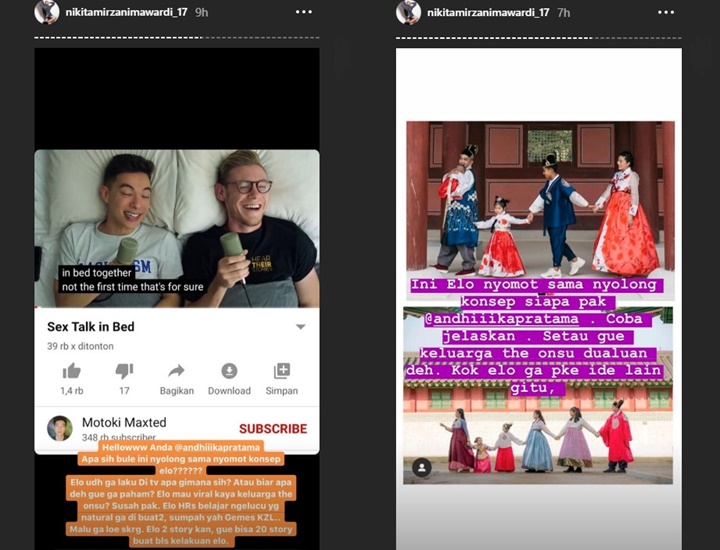Image resolution: width=720 pixels, height=550 pixels.
Task: Click the 7h timestamp
Action: pos(563,12)
